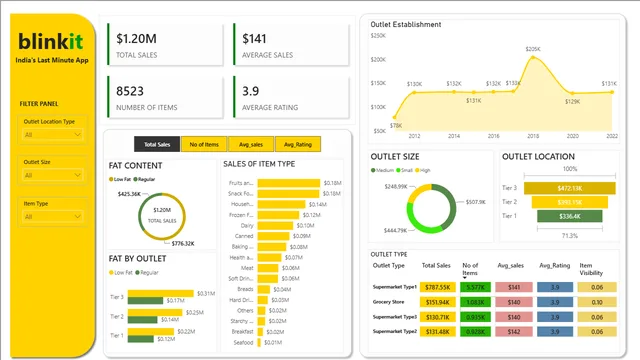Click the Medium legend marker in Outlet Size

(x=373, y=170)
